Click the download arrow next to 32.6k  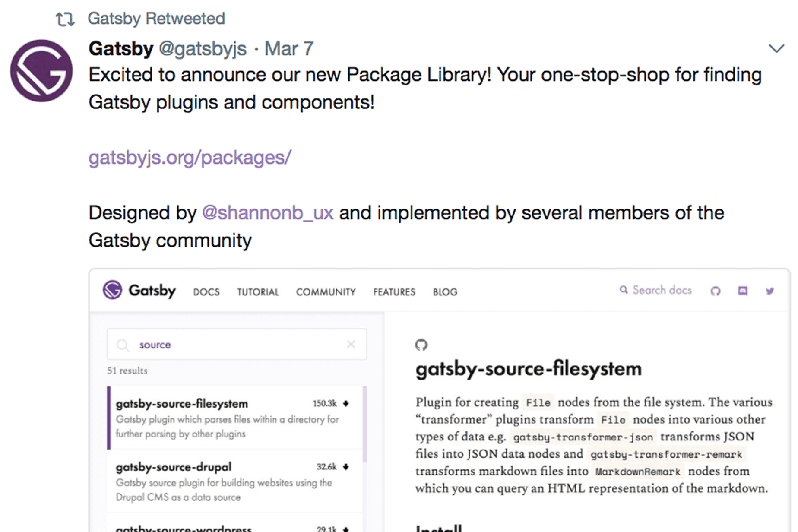point(346,467)
